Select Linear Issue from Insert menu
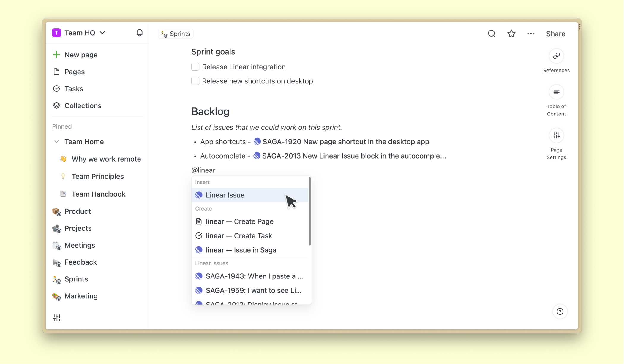 click(x=225, y=195)
